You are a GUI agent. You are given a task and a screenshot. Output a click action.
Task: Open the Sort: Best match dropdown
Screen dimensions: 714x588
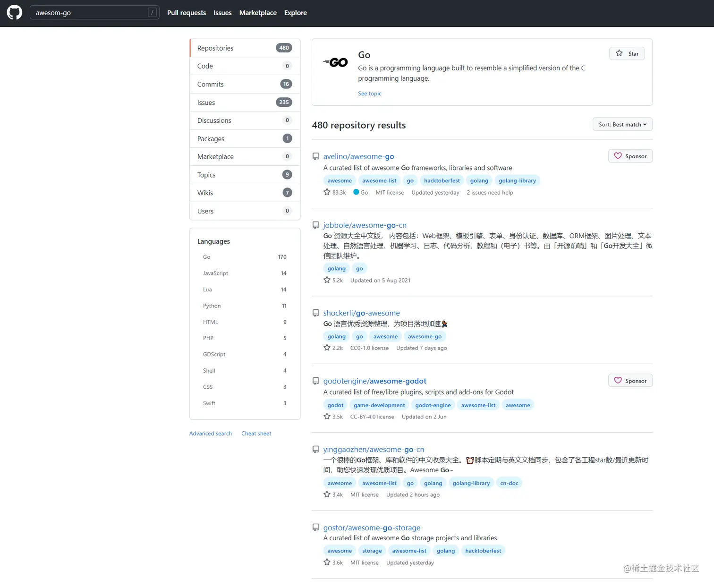(x=622, y=124)
